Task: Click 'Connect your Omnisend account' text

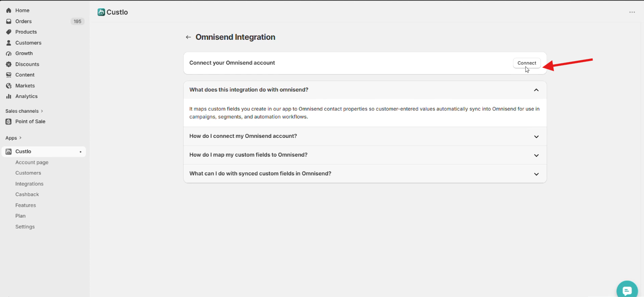Action: [232, 63]
